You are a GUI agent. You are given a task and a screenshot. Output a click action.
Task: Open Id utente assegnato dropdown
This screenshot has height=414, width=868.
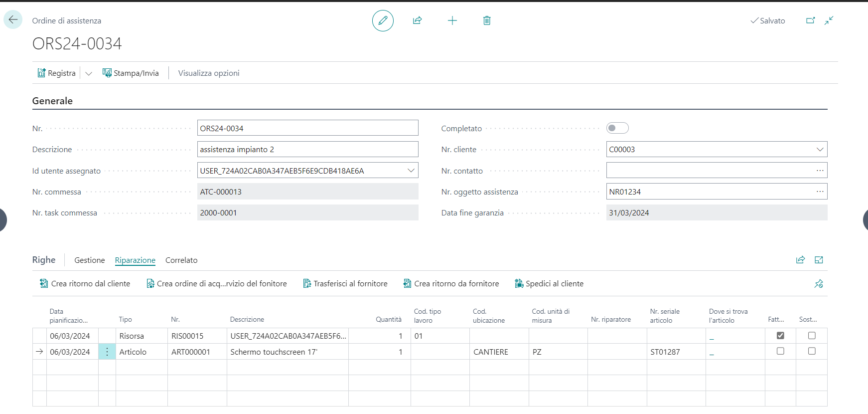pos(411,171)
